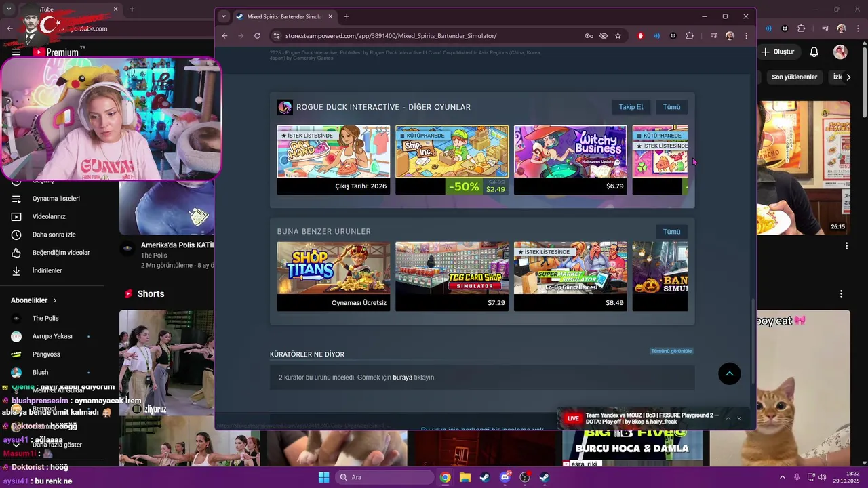Expand the tab search dropdown in Steam window

click(x=223, y=16)
